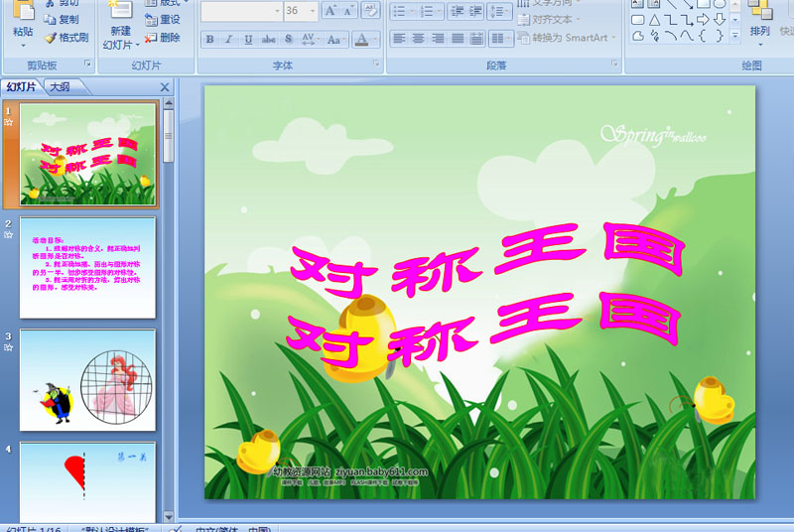Select the triangle shape in drawing gallery

tap(654, 20)
